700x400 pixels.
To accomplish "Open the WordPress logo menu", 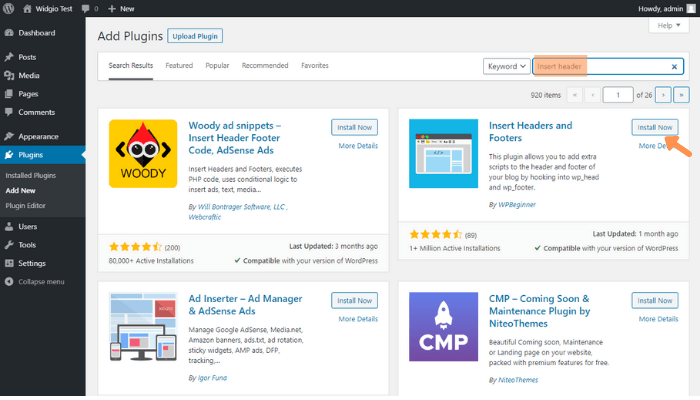I will point(8,8).
